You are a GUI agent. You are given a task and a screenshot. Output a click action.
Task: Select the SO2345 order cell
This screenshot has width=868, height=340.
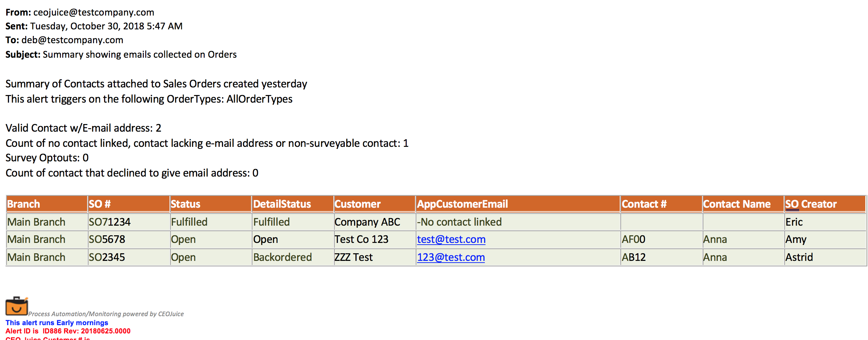129,257
